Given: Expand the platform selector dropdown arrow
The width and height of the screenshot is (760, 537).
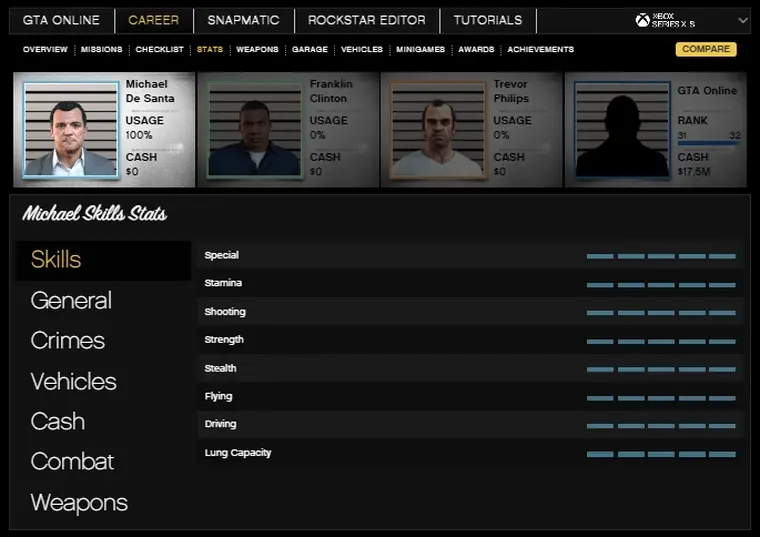Looking at the screenshot, I should coord(742,20).
